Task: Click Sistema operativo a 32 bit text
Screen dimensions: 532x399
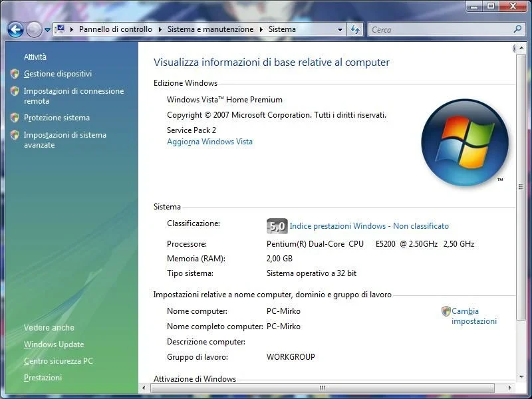Action: pos(311,273)
